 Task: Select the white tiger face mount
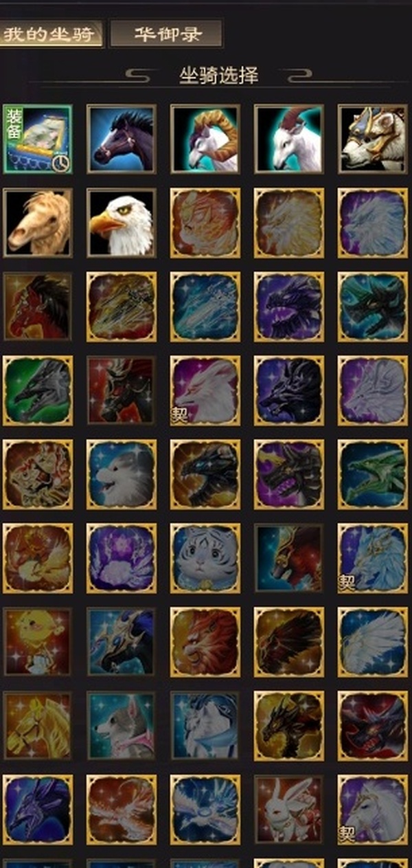[x=205, y=558]
